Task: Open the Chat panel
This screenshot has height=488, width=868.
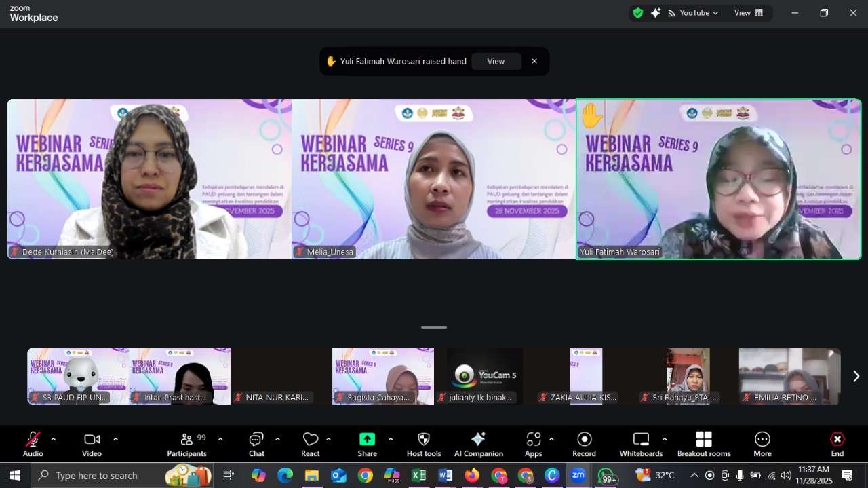Action: (256, 445)
